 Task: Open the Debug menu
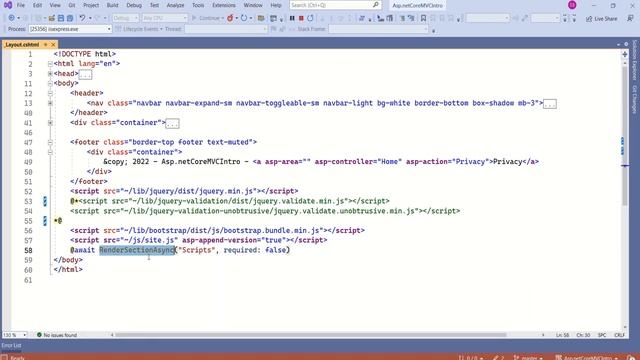click(x=134, y=5)
